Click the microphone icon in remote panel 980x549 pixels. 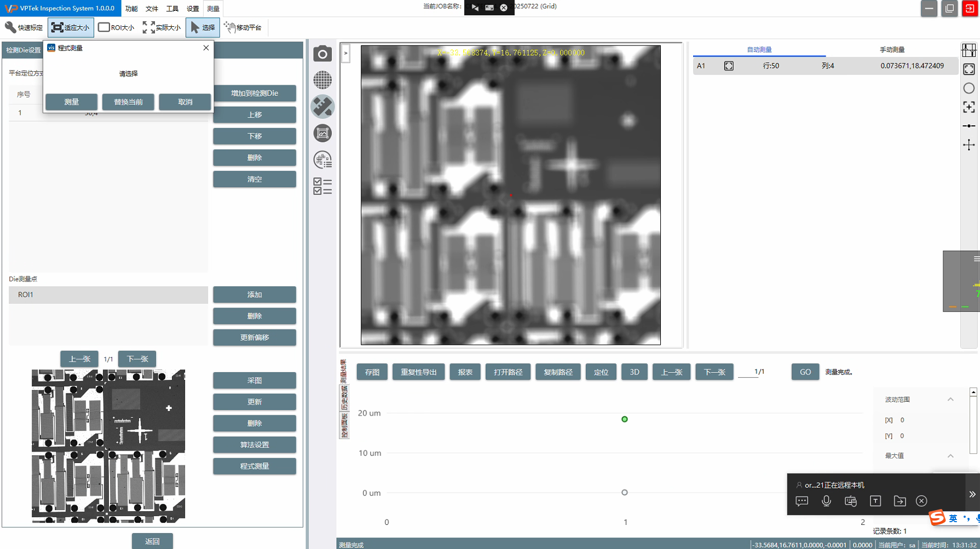[826, 501]
